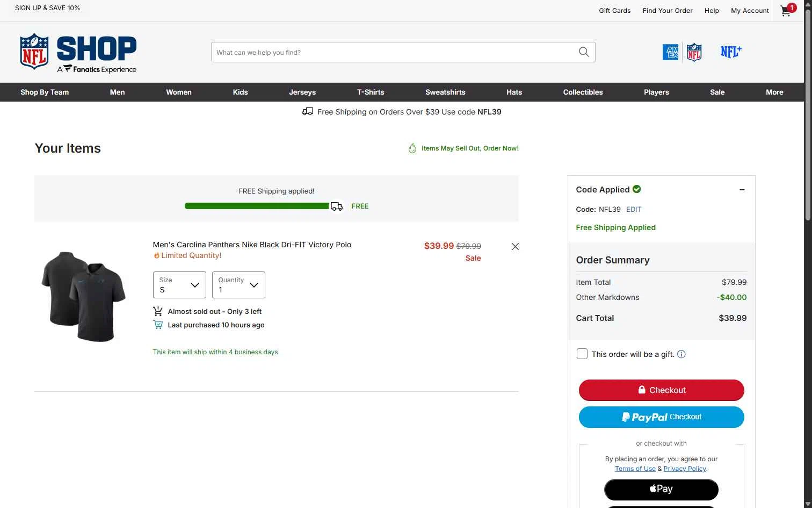Click the Cart Total $39.99 amount
The height and width of the screenshot is (508, 812).
(733, 318)
